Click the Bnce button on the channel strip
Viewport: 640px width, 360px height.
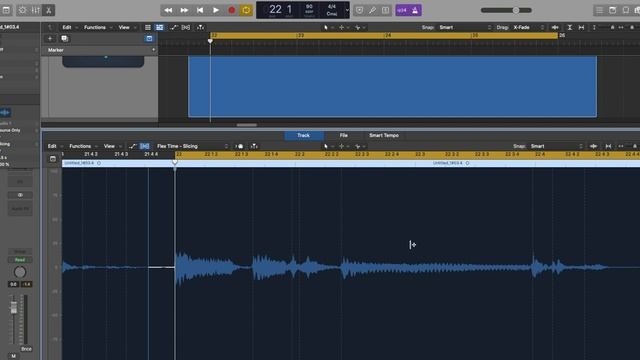tap(26, 349)
